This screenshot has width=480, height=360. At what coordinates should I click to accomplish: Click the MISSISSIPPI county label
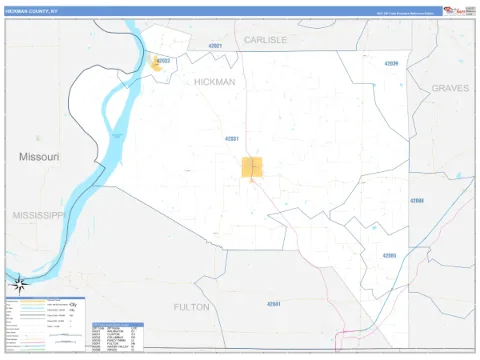39,215
